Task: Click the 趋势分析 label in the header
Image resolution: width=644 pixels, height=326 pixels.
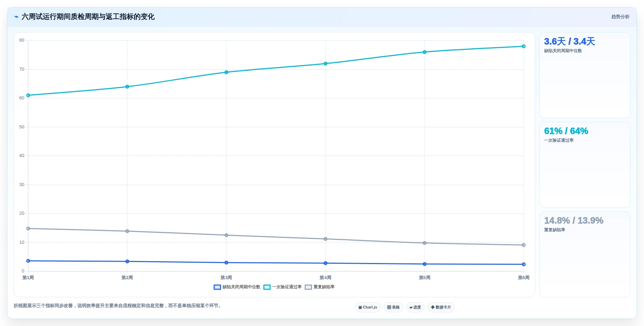Action: 620,17
